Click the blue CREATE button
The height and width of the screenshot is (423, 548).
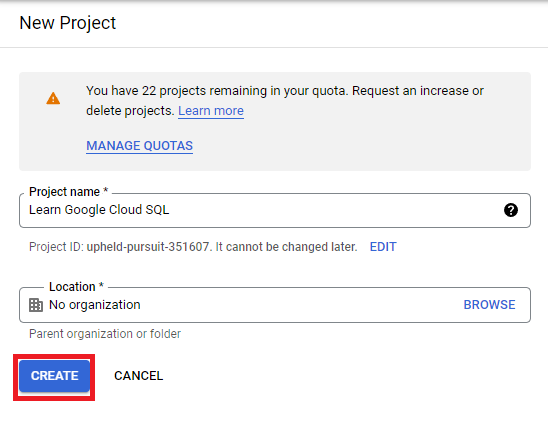54,376
